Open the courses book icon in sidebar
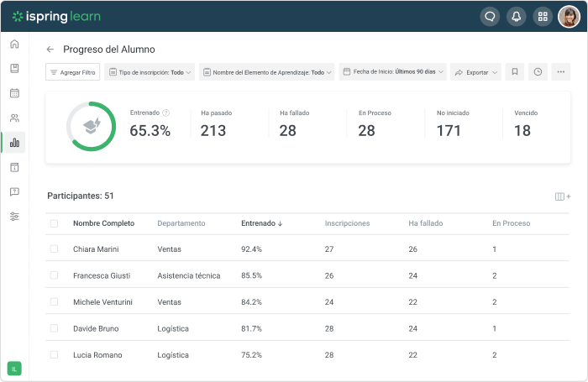This screenshot has height=382, width=588. click(x=14, y=68)
